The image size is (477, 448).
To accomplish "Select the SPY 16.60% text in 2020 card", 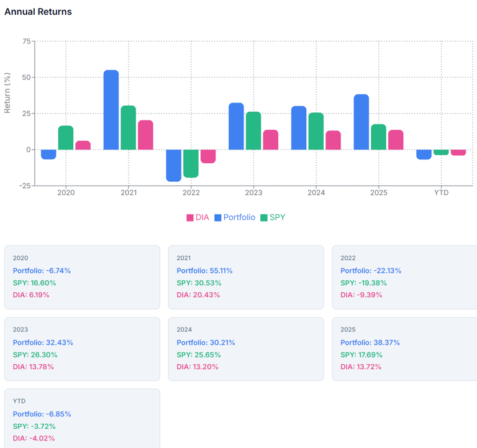I will pos(35,283).
